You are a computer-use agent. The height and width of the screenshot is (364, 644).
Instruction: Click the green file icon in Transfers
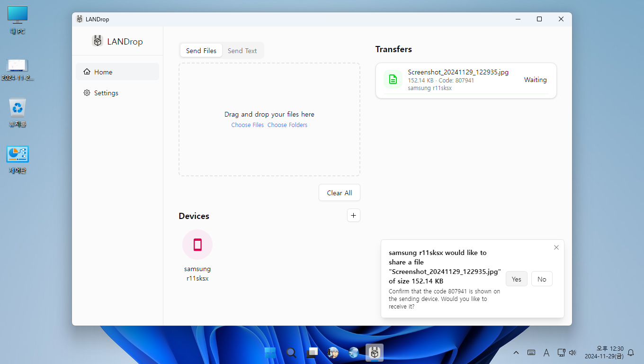coord(393,80)
